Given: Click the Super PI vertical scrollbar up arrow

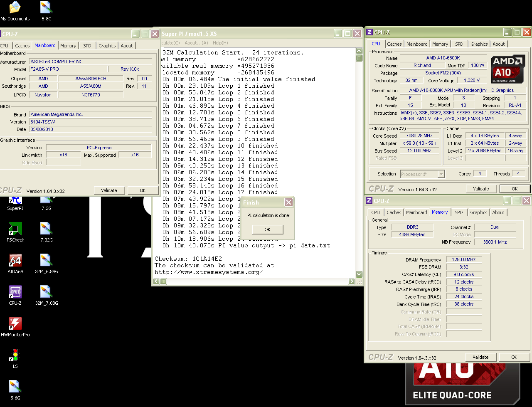Looking at the screenshot, I should (x=359, y=51).
